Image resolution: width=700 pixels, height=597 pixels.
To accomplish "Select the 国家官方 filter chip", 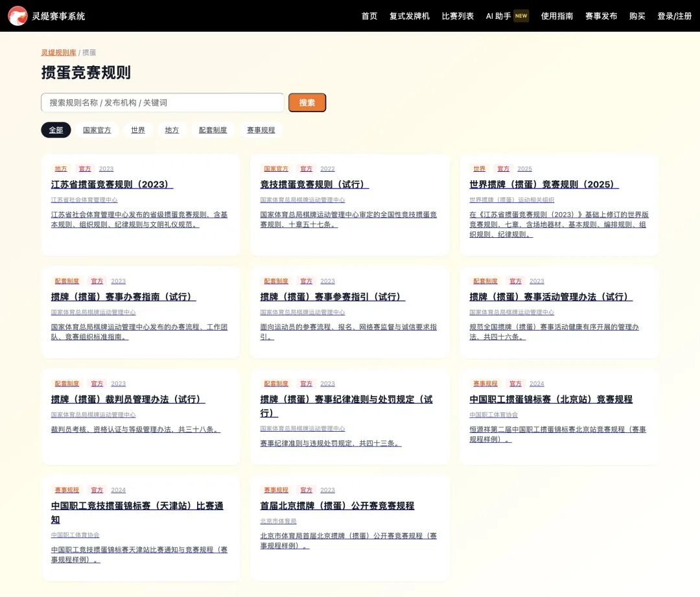I will coord(97,130).
